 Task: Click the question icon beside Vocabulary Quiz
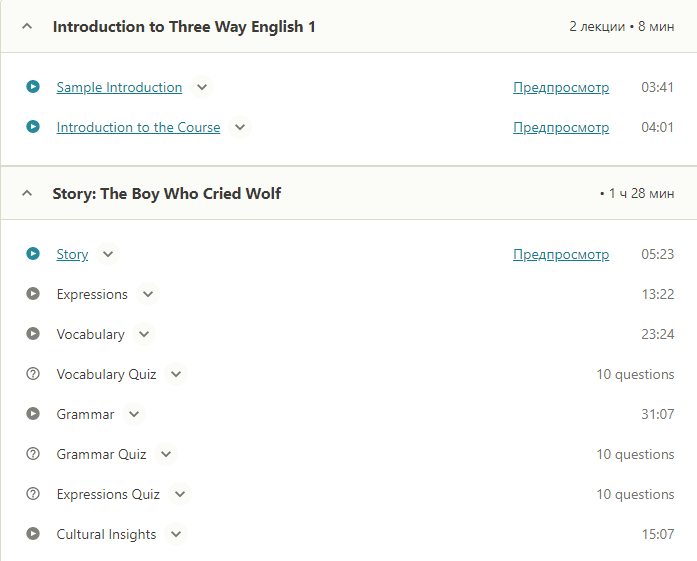point(33,374)
